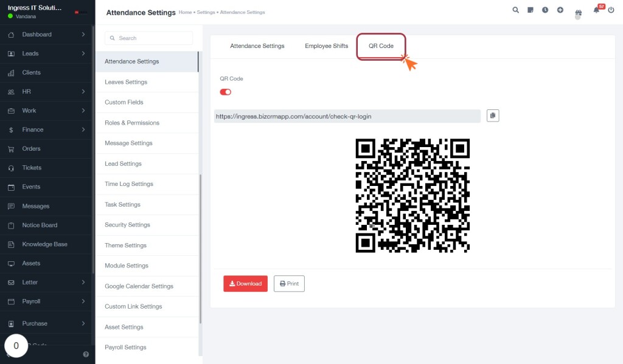Select the QR Code tab
The image size is (623, 364).
tap(381, 46)
